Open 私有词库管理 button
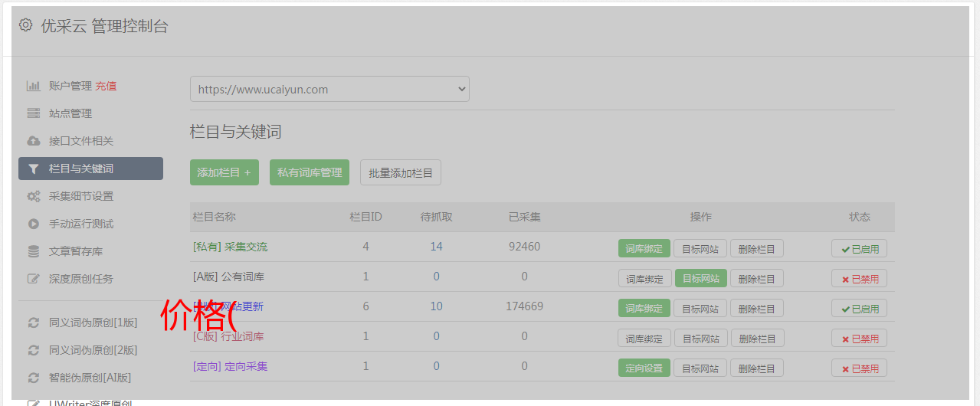 [x=310, y=172]
